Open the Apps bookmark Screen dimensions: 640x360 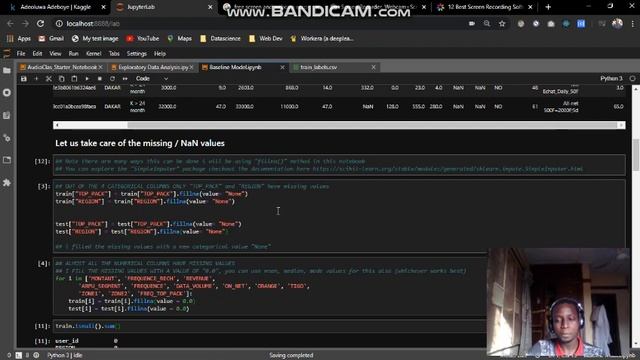coord(19,38)
